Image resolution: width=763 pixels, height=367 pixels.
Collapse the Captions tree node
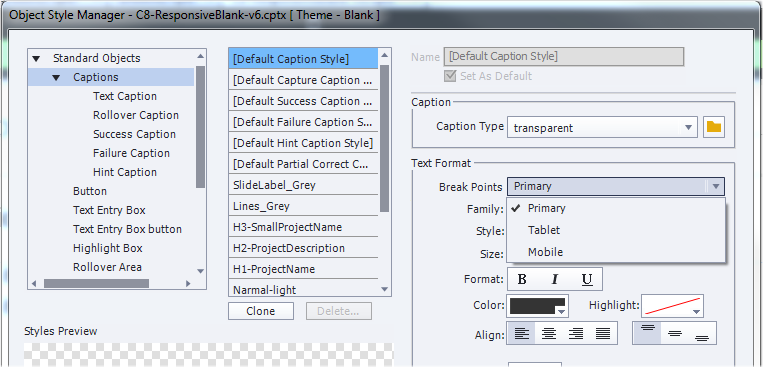pos(56,78)
